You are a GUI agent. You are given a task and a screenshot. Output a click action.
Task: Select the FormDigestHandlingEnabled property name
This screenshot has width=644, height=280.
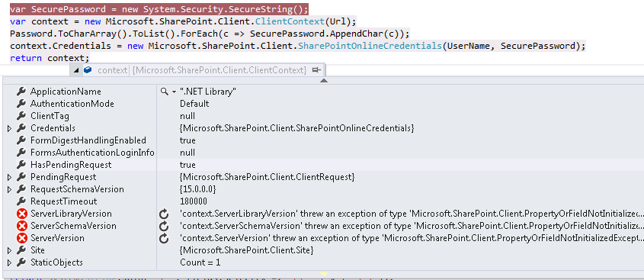coord(88,140)
